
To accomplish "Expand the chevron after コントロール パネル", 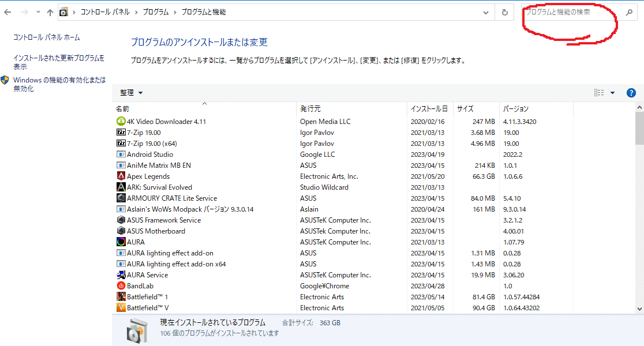I will pyautogui.click(x=136, y=12).
